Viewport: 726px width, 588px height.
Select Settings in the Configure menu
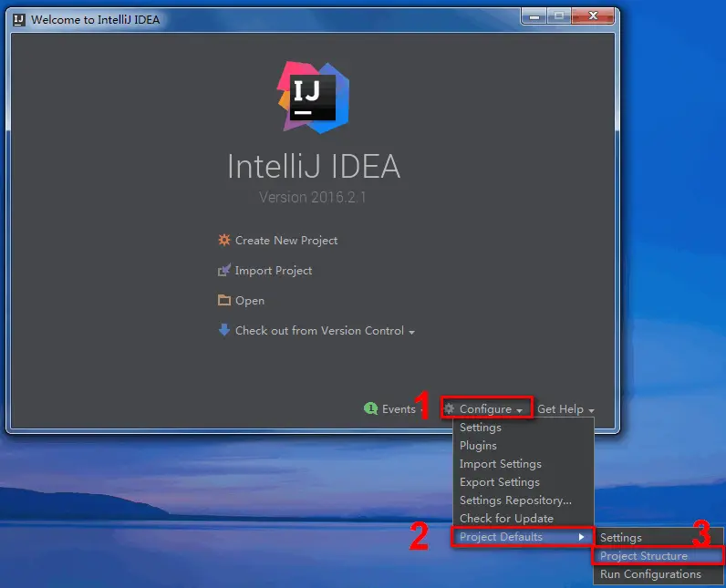(524, 427)
